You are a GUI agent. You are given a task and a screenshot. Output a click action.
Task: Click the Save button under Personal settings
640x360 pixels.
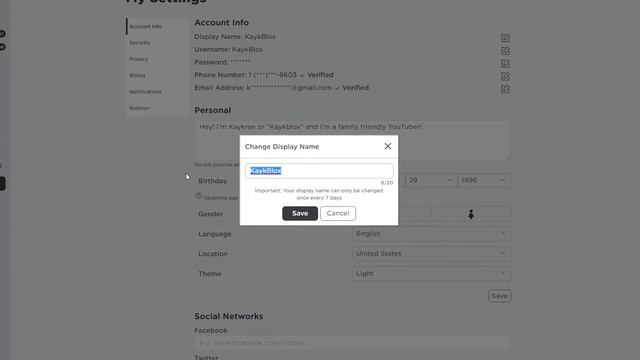point(500,296)
